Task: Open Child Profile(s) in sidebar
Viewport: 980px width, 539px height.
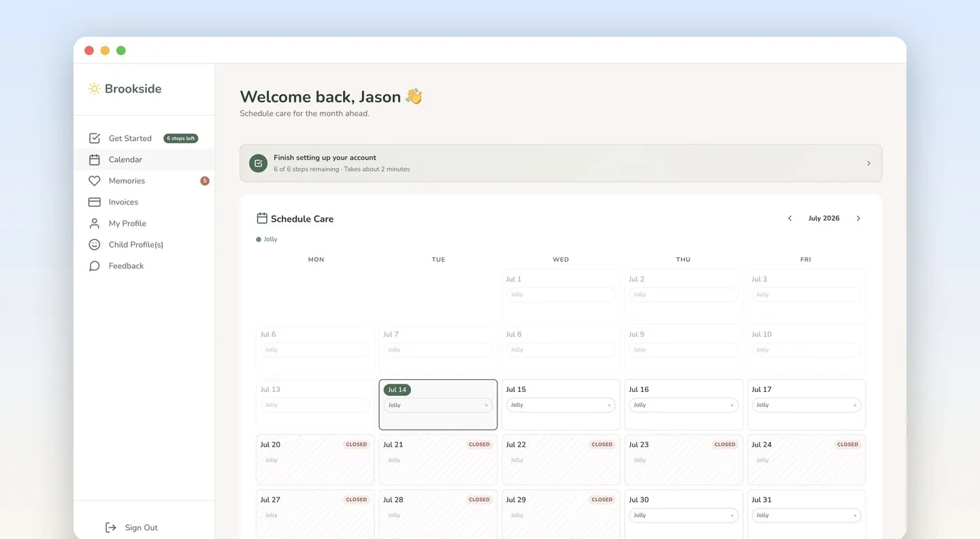Action: point(144,244)
